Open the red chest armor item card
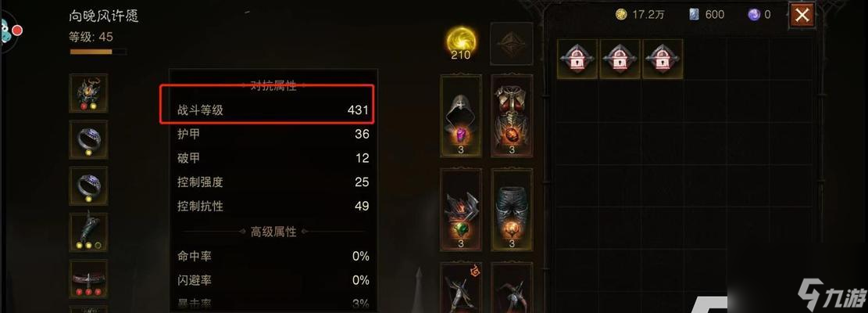868x313 pixels. point(512,116)
